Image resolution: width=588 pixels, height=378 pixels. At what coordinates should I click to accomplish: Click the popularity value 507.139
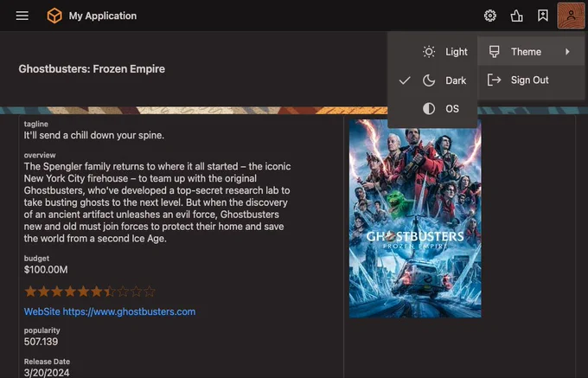coord(41,342)
